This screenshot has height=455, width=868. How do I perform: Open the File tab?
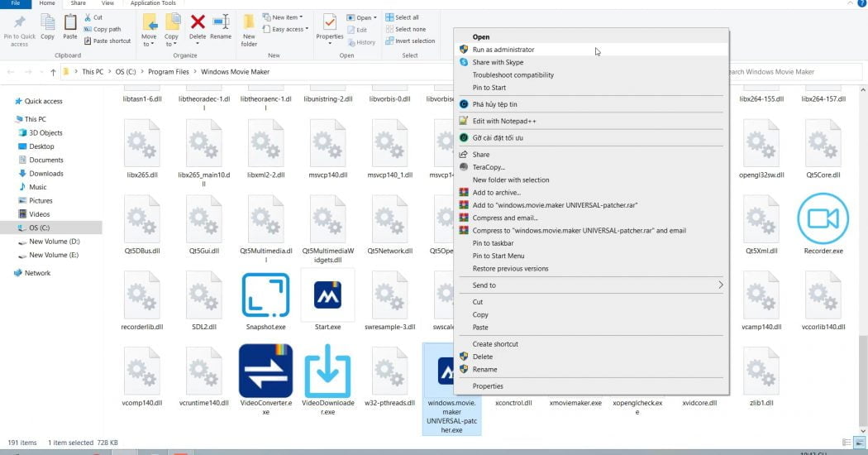click(x=16, y=3)
